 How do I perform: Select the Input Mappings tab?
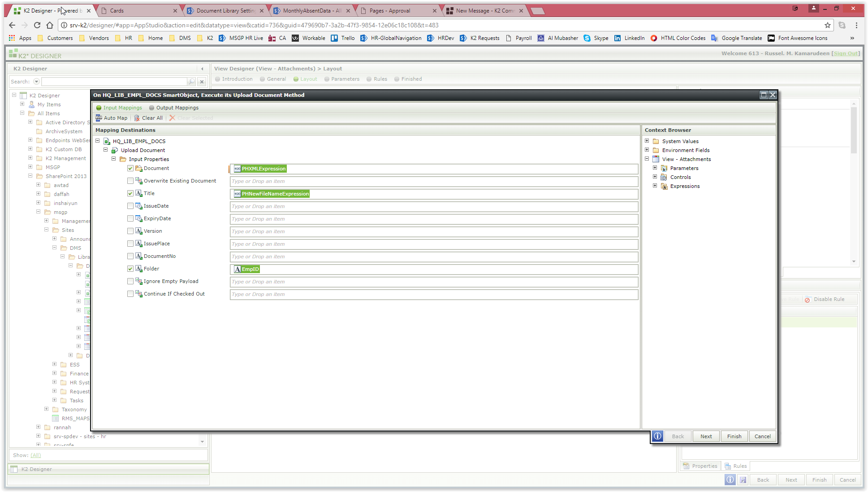pyautogui.click(x=119, y=108)
